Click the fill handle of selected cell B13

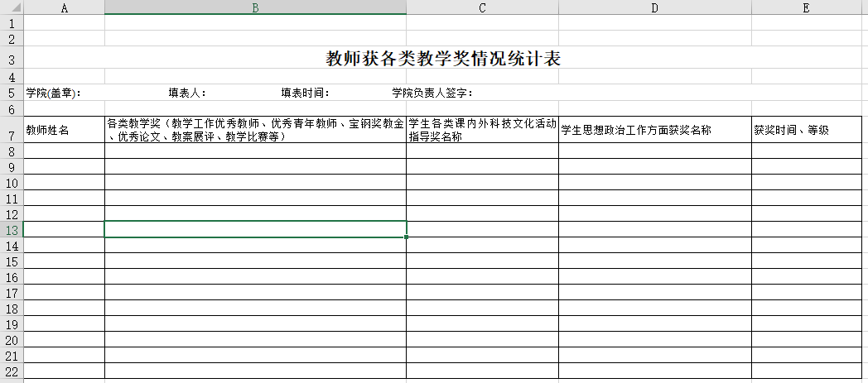(407, 237)
